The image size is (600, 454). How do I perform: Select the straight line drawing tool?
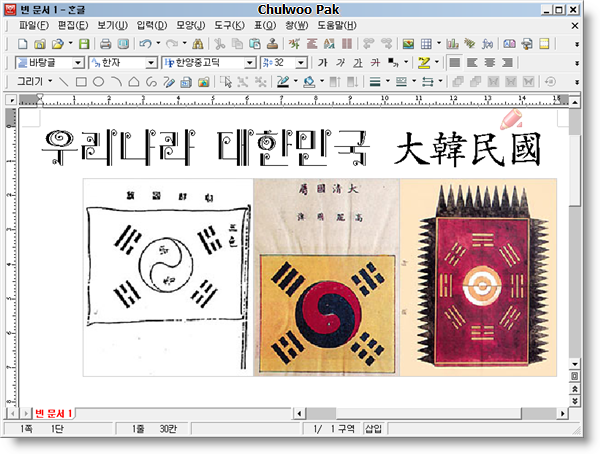coord(64,82)
